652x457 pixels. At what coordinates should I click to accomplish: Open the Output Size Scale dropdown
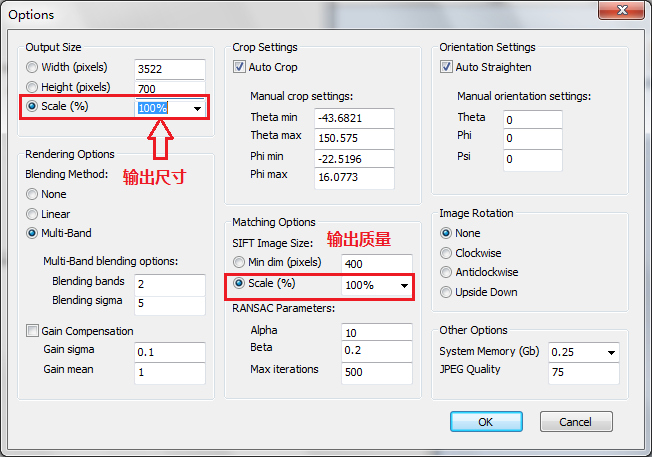click(196, 108)
